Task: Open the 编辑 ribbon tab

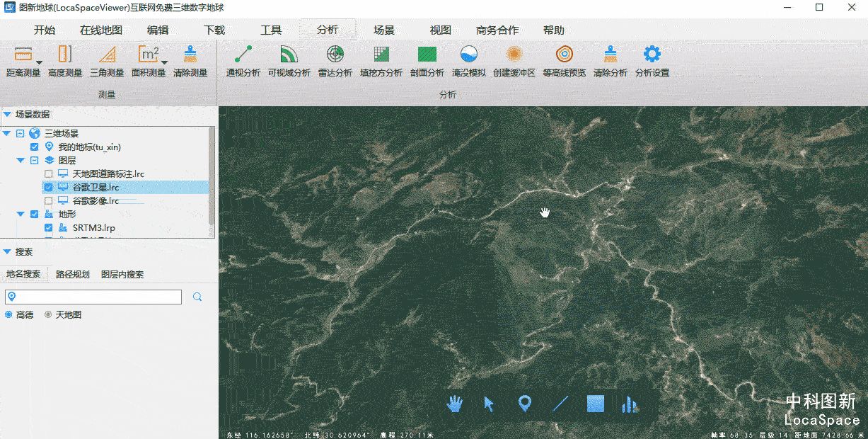Action: [x=158, y=30]
